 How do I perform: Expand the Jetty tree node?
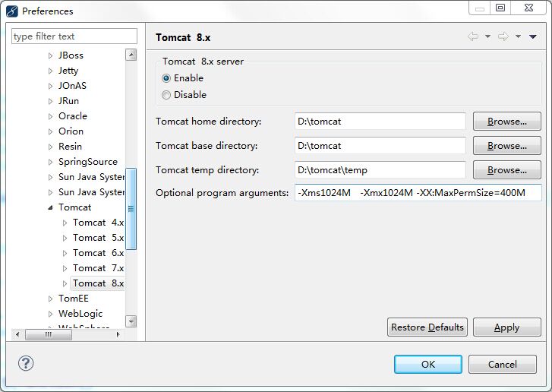pyautogui.click(x=50, y=71)
